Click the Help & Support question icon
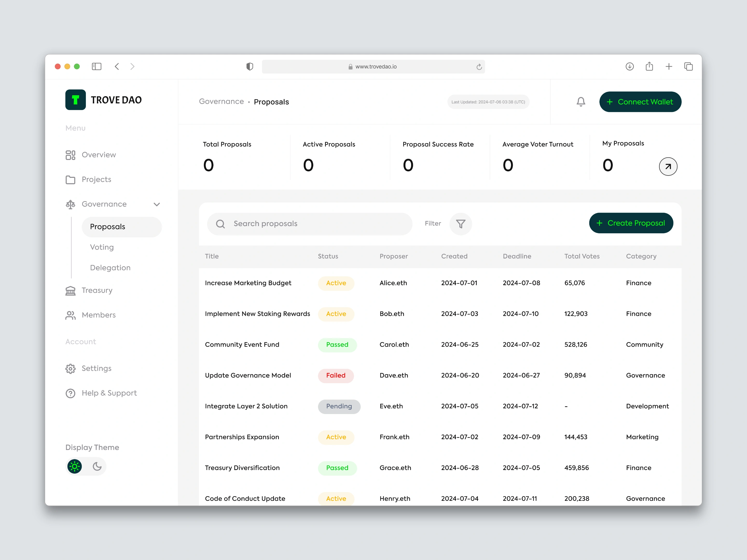Screen dimensions: 747x560 coord(70,393)
